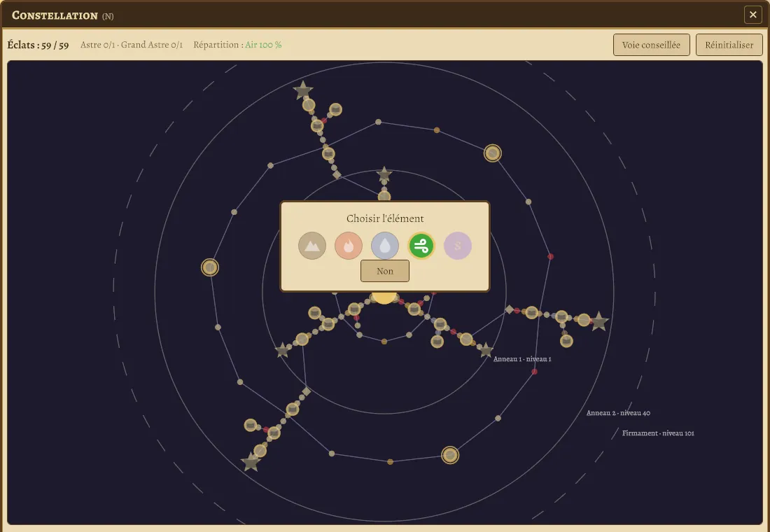Click the Réinitialiser button
Screen dimensions: 770x532
(x=729, y=45)
